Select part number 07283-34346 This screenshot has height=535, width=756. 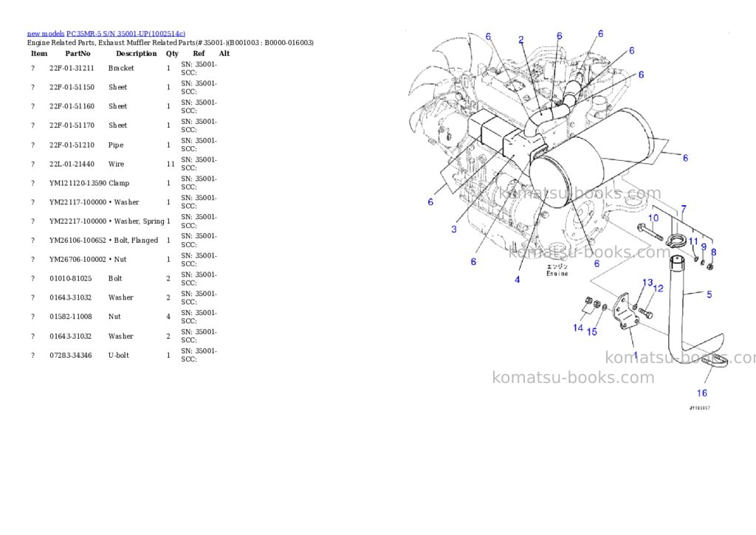click(x=70, y=356)
